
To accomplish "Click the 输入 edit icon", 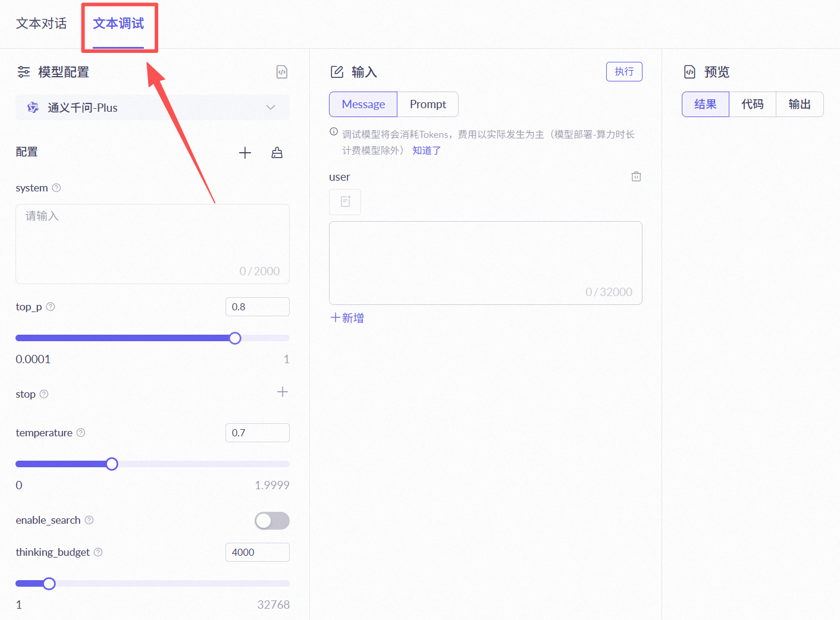I will click(337, 72).
